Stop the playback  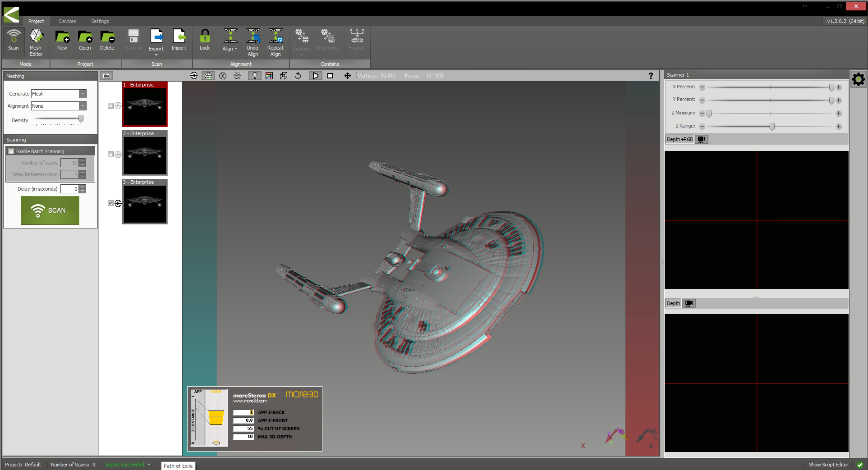point(330,76)
